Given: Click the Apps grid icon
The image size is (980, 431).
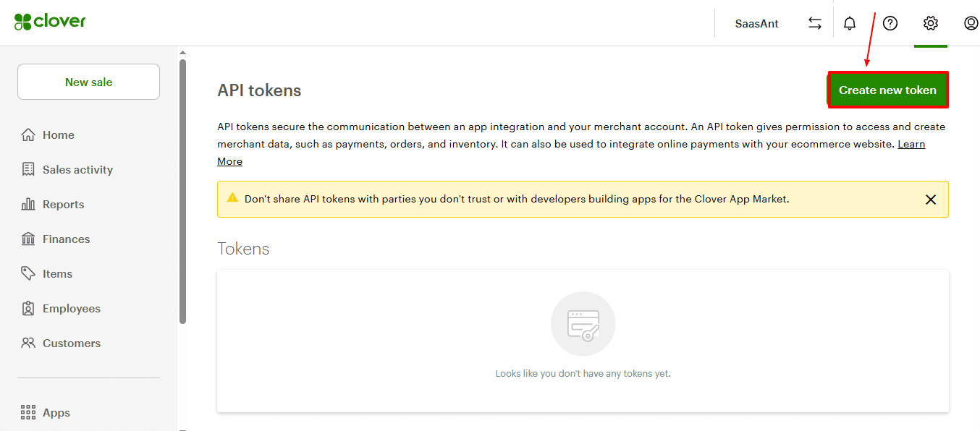Looking at the screenshot, I should 28,412.
